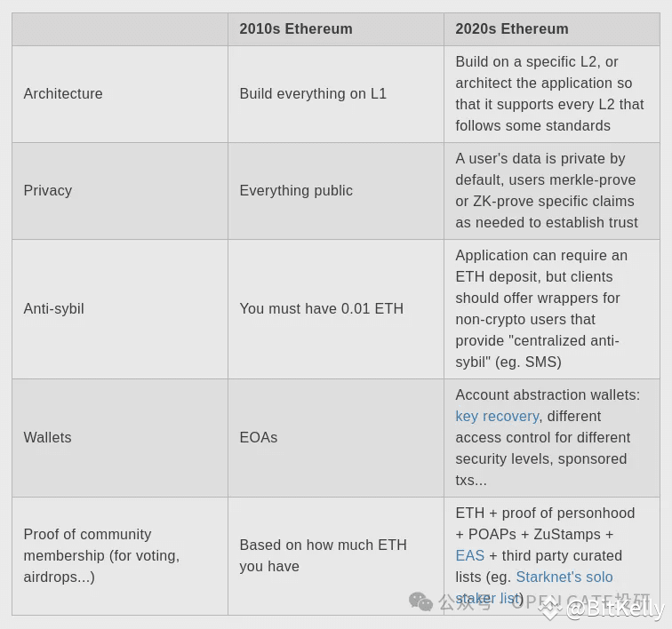Screen dimensions: 672x629
Task: Click the Anti-sybil row label
Action: pyautogui.click(x=53, y=309)
